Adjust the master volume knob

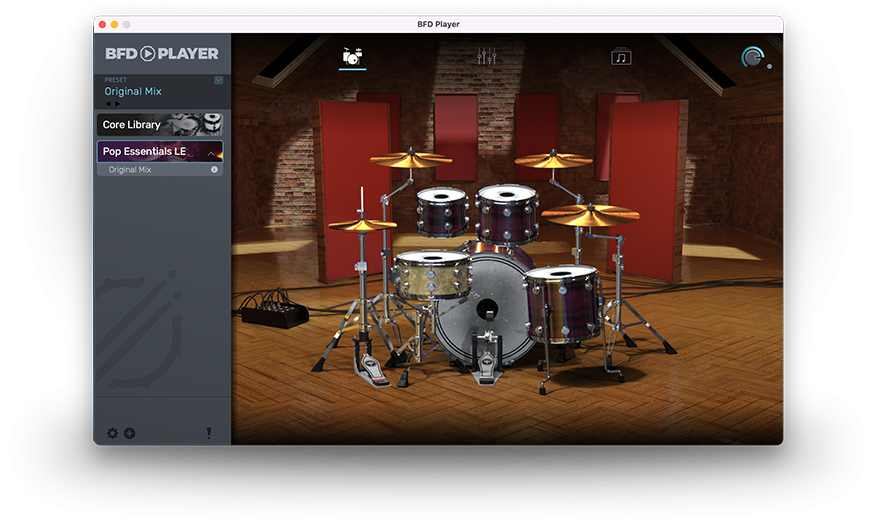pos(752,57)
